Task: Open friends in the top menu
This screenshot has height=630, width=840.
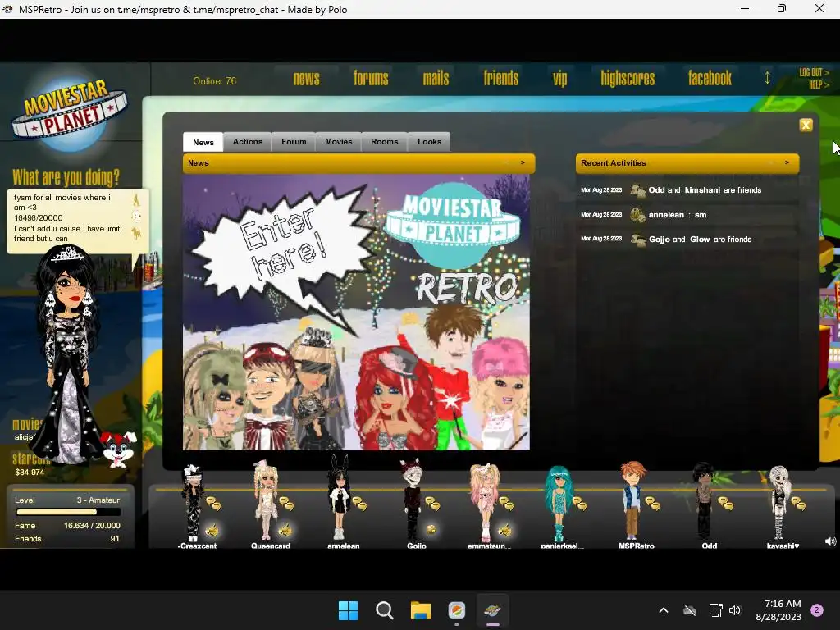Action: [x=501, y=78]
